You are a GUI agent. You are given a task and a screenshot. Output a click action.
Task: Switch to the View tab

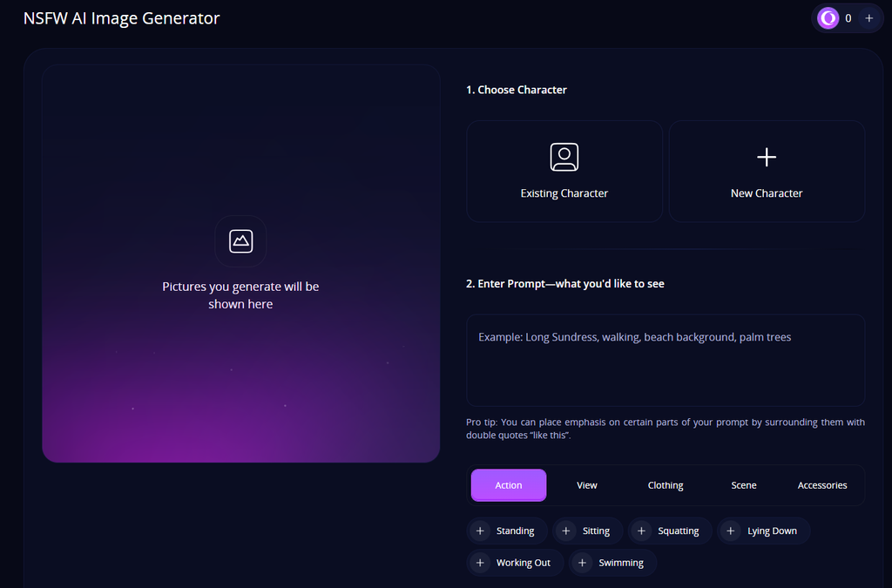pos(586,485)
